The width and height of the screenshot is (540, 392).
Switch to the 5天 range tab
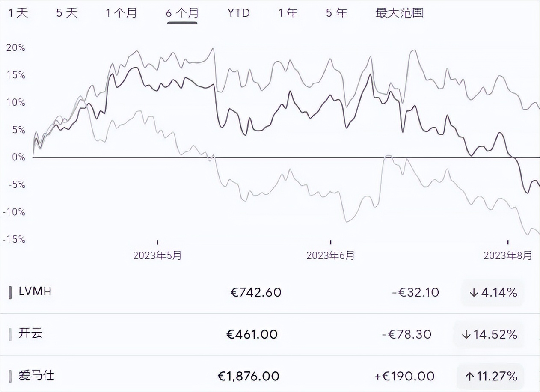click(x=67, y=13)
